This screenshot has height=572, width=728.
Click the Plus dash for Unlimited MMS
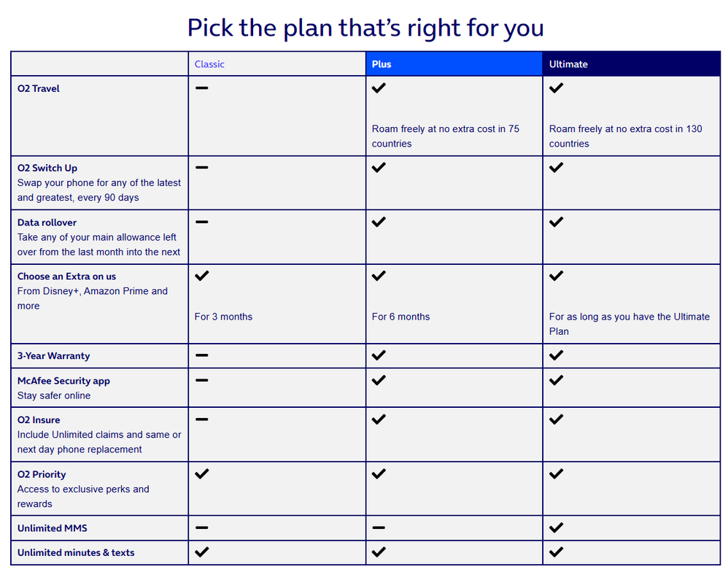click(379, 527)
